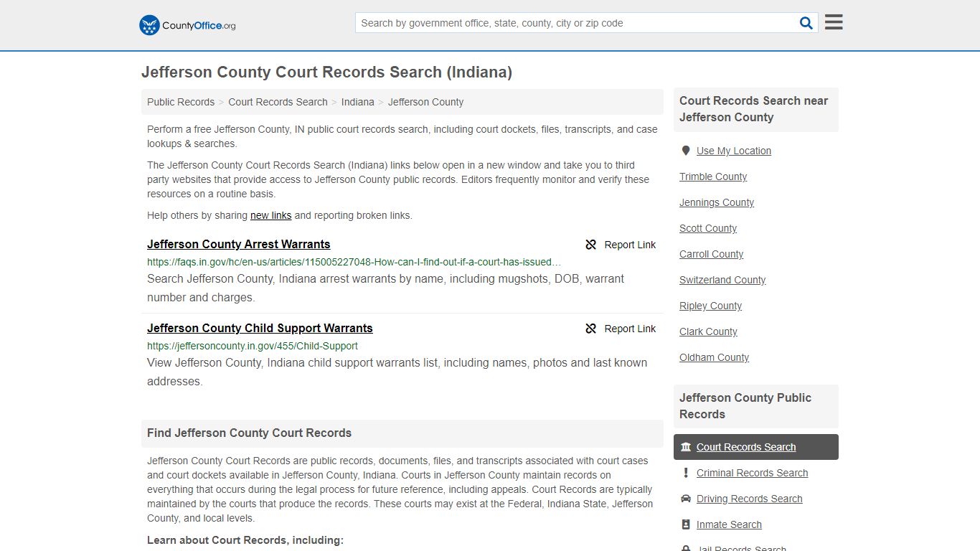
Task: Open Clark County link
Action: click(708, 331)
